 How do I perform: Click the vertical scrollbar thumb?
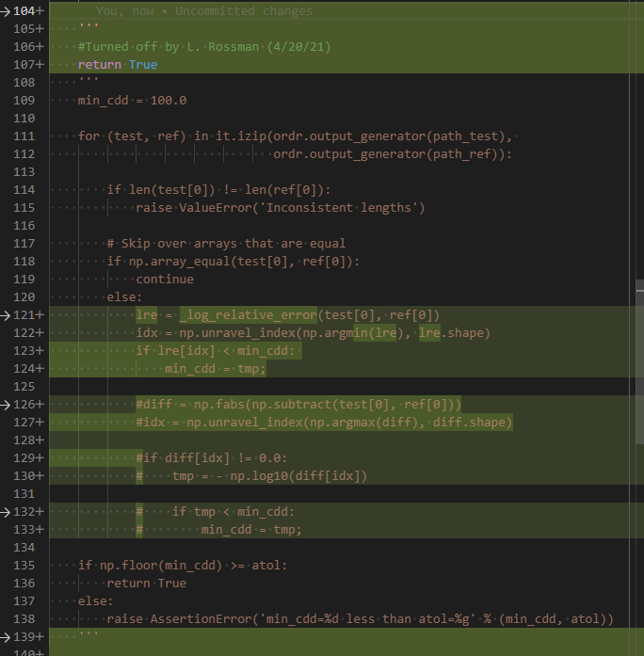pos(639,362)
